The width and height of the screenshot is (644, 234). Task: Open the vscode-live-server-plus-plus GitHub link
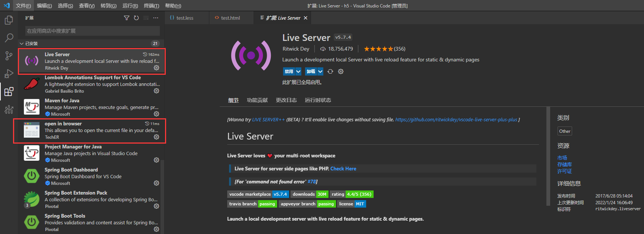click(456, 119)
